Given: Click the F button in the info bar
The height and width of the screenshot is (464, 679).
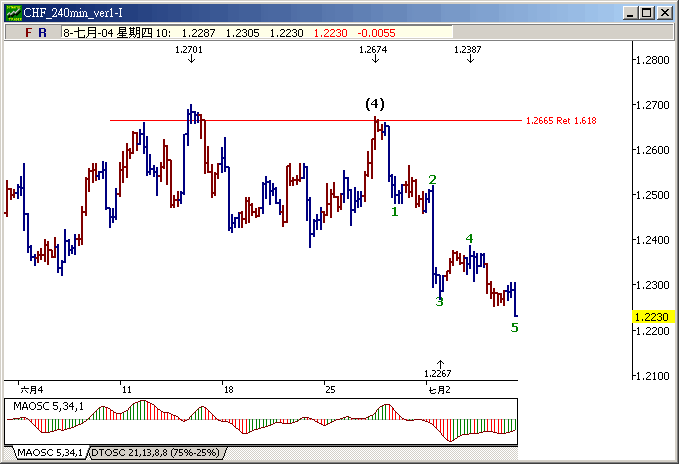Looking at the screenshot, I should tap(29, 33).
